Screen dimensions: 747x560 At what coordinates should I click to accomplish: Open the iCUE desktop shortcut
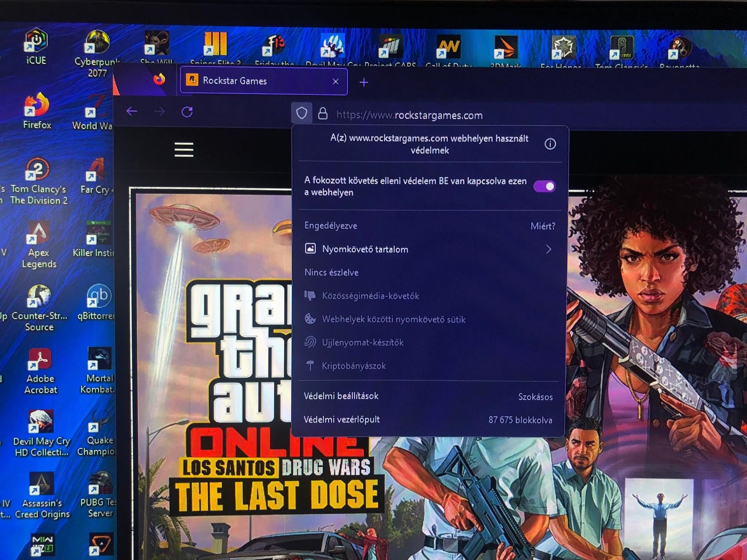[x=36, y=46]
